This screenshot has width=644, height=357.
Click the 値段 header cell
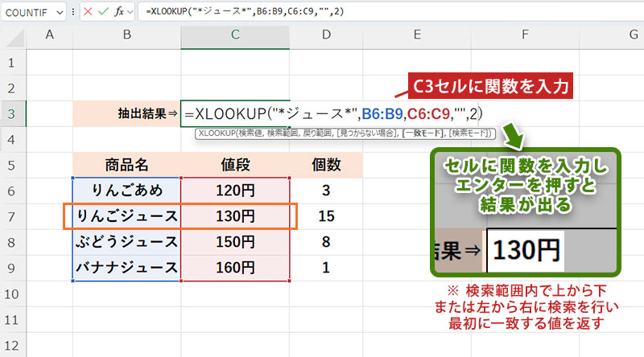pos(235,165)
